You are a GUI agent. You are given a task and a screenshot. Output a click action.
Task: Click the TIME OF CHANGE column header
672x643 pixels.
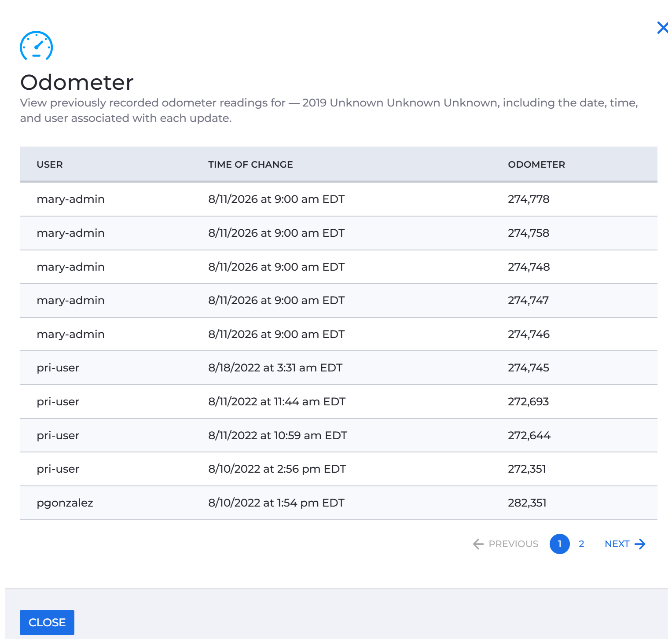pos(250,165)
